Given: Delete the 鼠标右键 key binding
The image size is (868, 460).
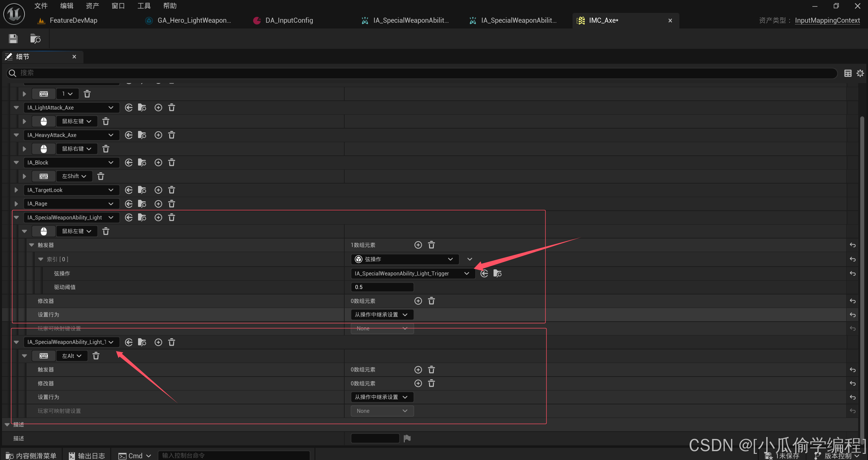Looking at the screenshot, I should 106,149.
